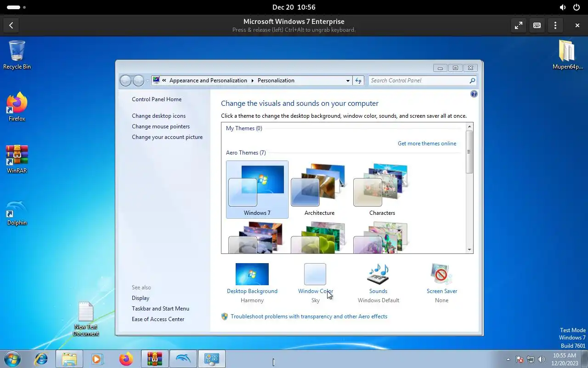Open the help question mark button

coord(474,94)
